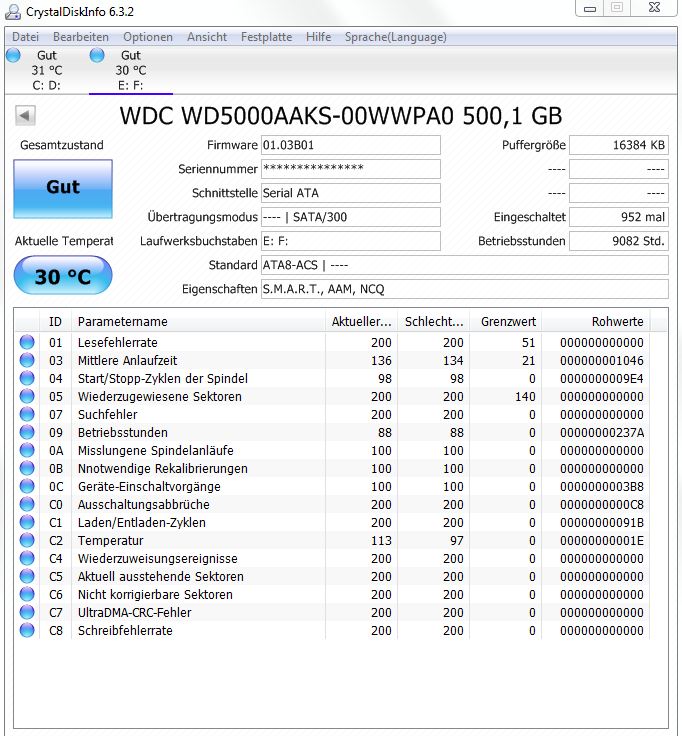Click the Gut status icon for E: F:
Screen dimensions: 682x736
point(97,55)
